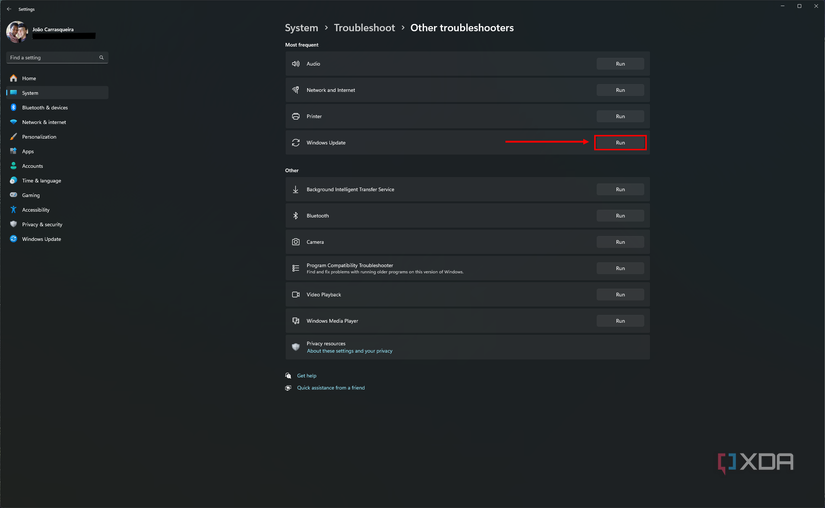Run the Windows Media Player troubleshooter
This screenshot has height=508, width=825.
tap(620, 321)
